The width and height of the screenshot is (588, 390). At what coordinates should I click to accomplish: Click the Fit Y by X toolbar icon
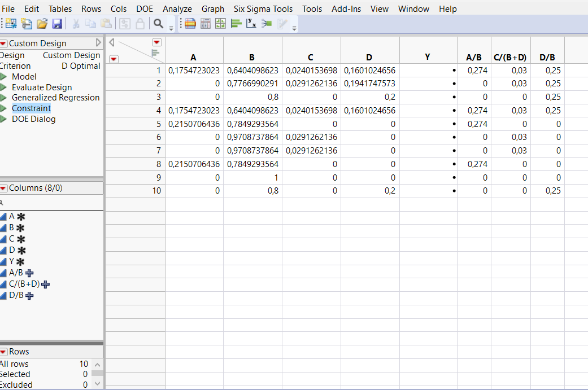pos(251,23)
